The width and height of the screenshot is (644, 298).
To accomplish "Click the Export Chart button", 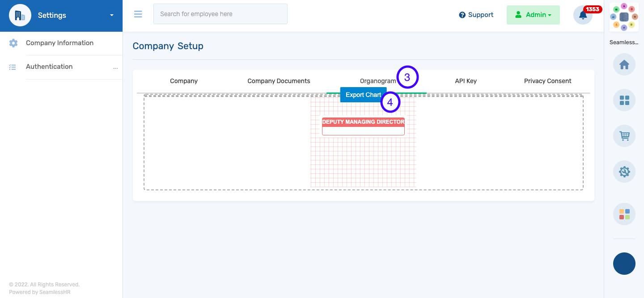I will click(363, 95).
